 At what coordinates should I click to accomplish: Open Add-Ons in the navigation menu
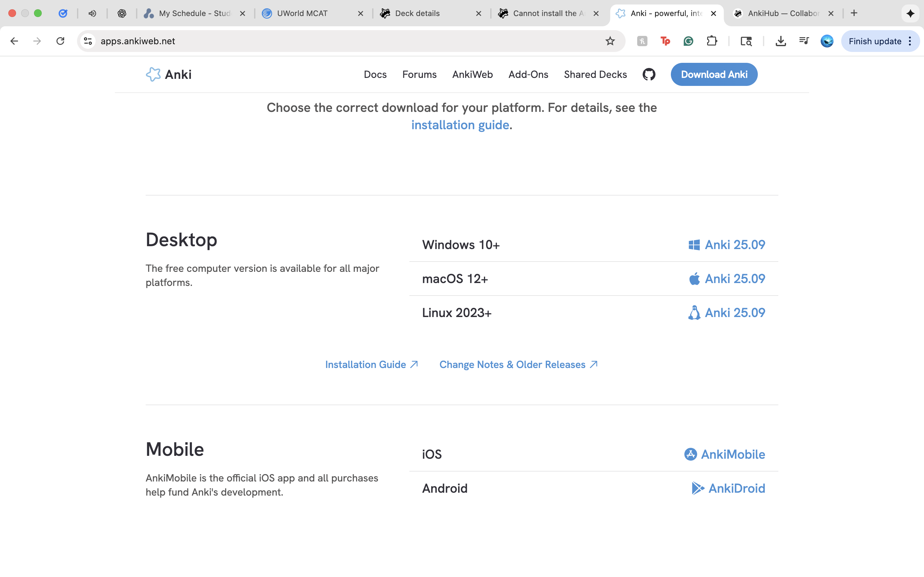pyautogui.click(x=528, y=74)
